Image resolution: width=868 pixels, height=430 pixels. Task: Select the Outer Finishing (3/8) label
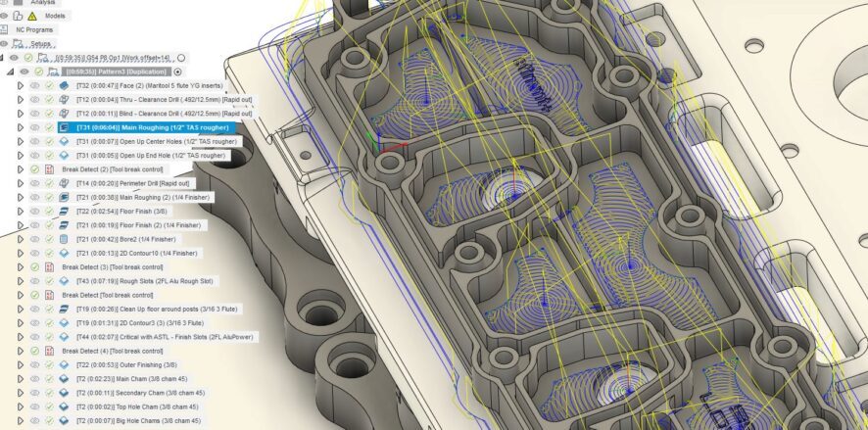tap(126, 364)
